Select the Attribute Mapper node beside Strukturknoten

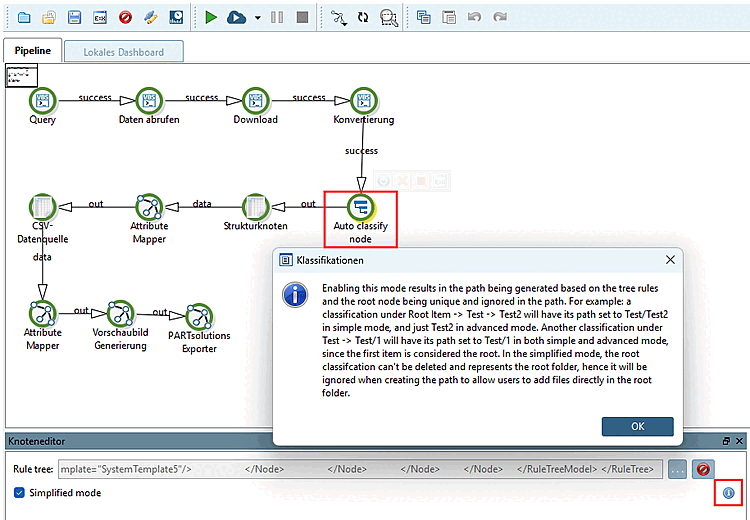[149, 207]
